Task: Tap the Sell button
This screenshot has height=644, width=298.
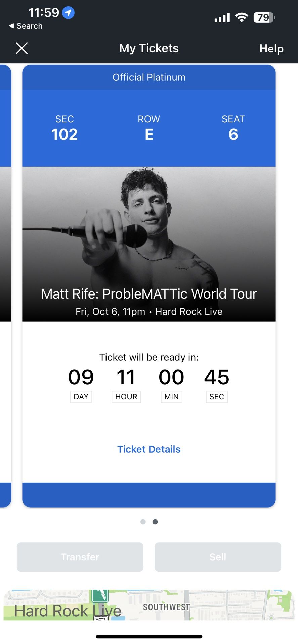Action: pyautogui.click(x=218, y=557)
